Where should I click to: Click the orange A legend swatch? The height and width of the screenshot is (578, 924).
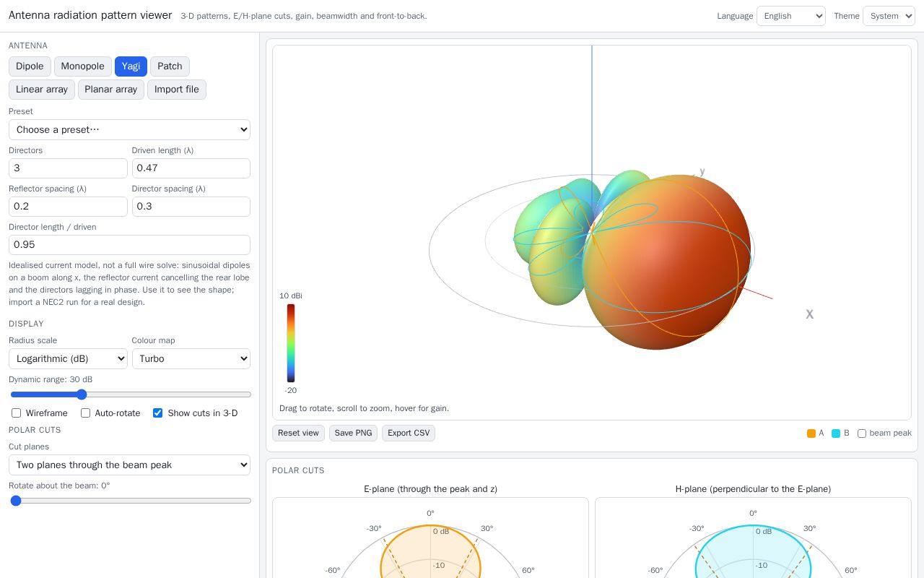[811, 433]
